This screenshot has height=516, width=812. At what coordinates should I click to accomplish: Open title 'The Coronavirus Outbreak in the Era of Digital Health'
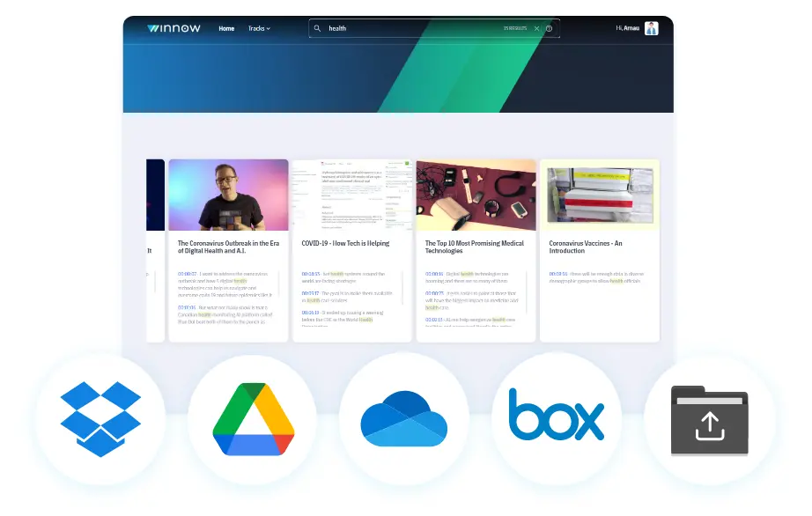point(228,247)
